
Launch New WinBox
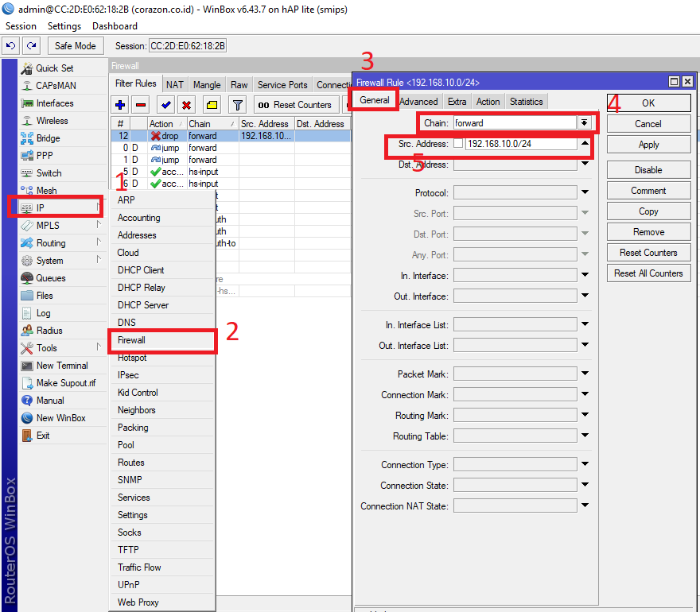(x=60, y=418)
